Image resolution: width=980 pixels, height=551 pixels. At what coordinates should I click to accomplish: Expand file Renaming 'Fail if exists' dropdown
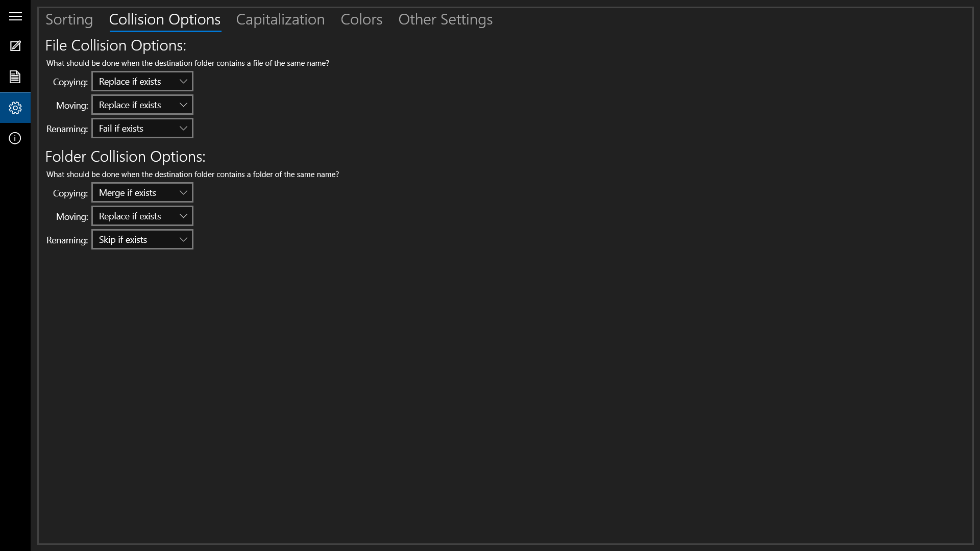click(x=142, y=129)
